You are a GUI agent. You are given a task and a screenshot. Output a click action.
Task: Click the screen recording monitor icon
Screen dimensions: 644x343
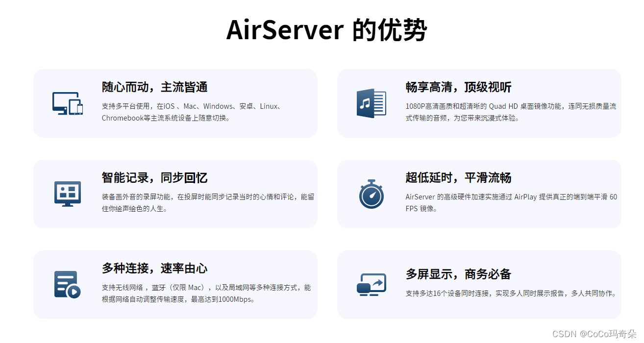(x=68, y=194)
